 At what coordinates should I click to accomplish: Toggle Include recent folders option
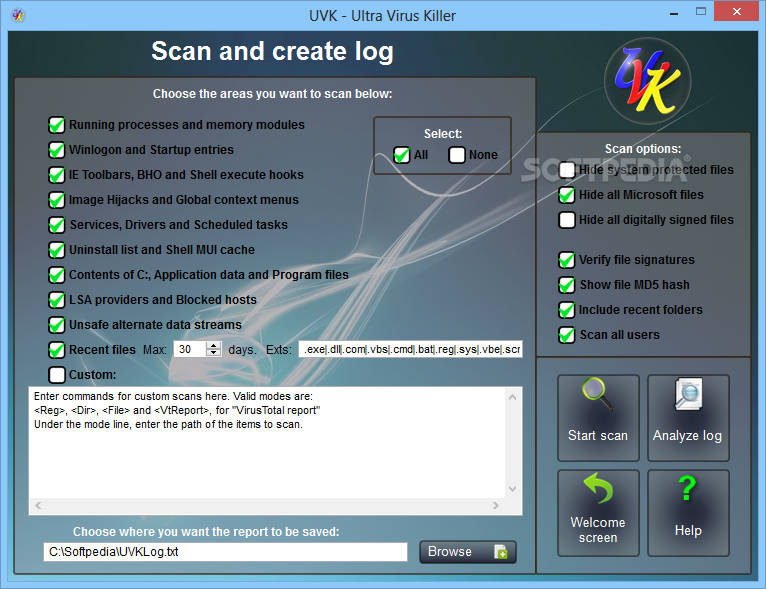(567, 310)
